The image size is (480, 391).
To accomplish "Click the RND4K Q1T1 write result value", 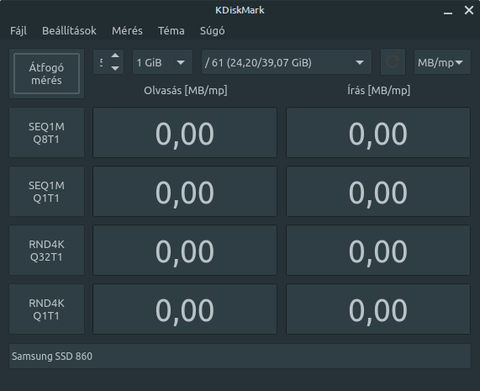I will click(x=378, y=309).
